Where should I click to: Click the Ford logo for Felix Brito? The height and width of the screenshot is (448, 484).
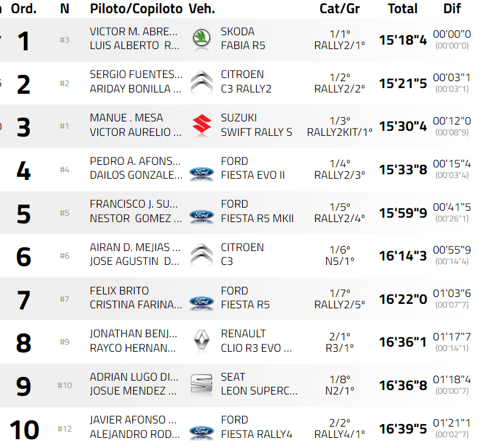coord(201,303)
